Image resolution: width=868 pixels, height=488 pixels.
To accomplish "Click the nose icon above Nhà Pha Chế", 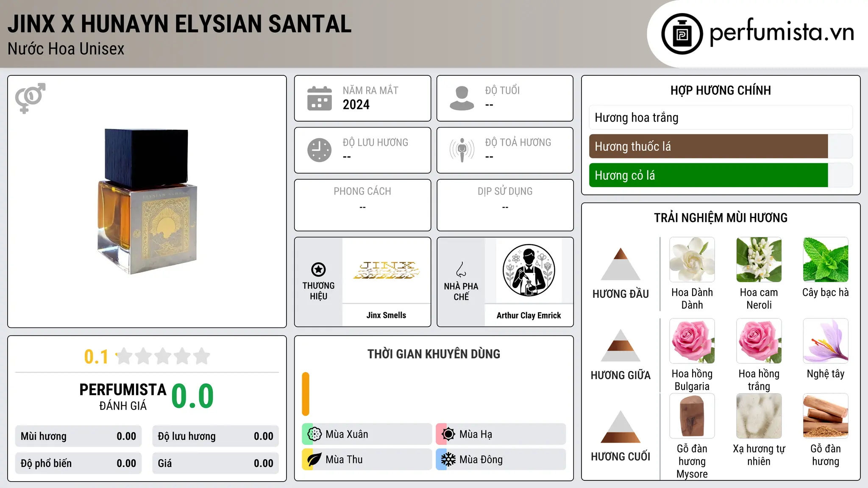I will (461, 269).
